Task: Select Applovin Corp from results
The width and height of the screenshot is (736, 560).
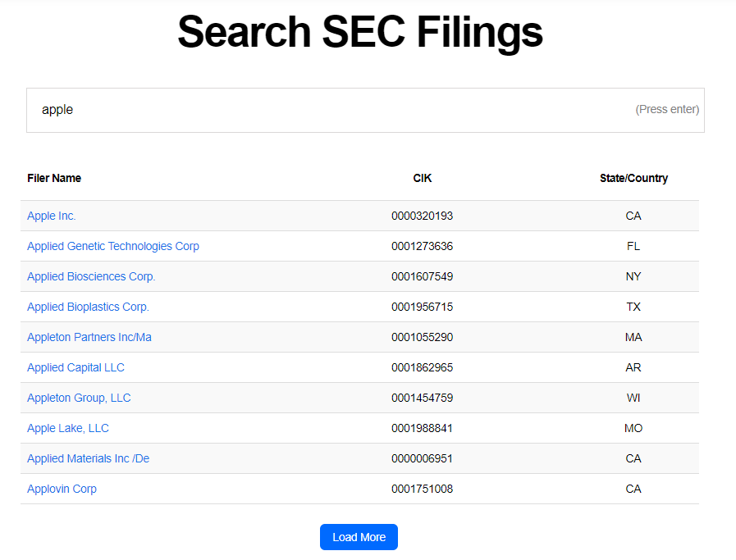Action: tap(62, 489)
